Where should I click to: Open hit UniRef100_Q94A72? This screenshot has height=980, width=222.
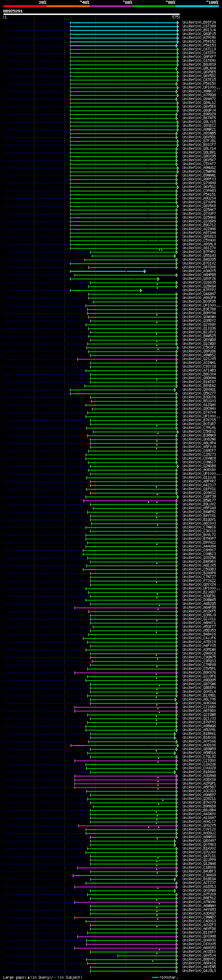point(199,99)
